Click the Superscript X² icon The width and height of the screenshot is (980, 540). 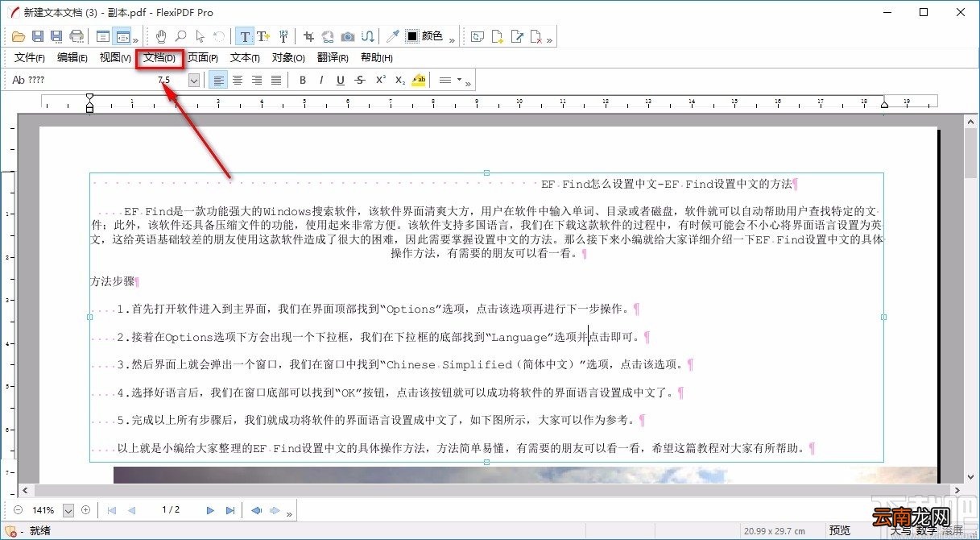coord(381,80)
